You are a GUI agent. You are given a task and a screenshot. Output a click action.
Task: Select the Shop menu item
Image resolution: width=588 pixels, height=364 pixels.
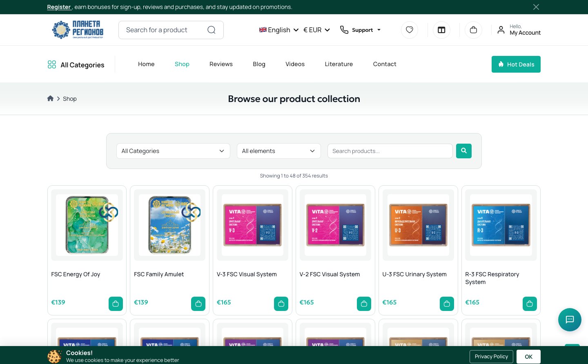(x=182, y=64)
